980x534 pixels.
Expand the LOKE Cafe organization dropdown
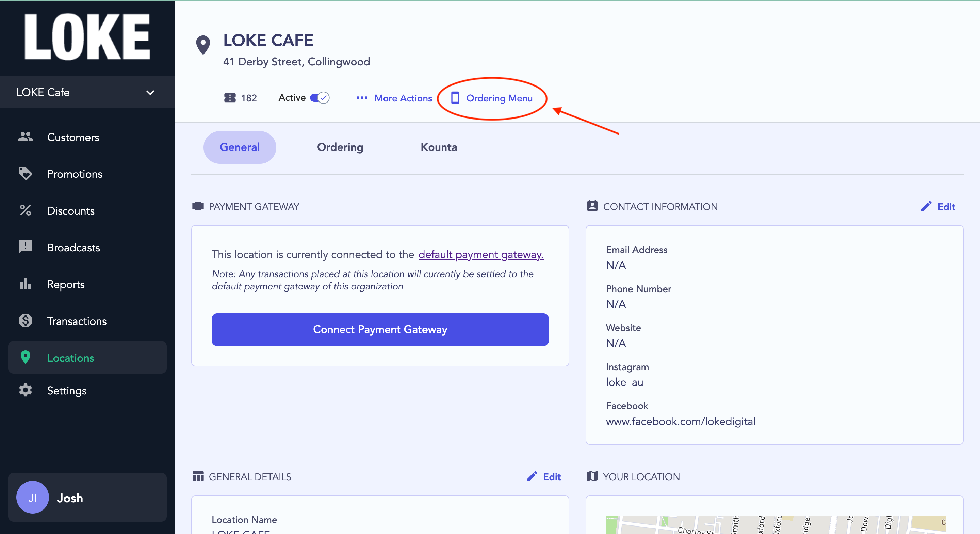tap(87, 92)
